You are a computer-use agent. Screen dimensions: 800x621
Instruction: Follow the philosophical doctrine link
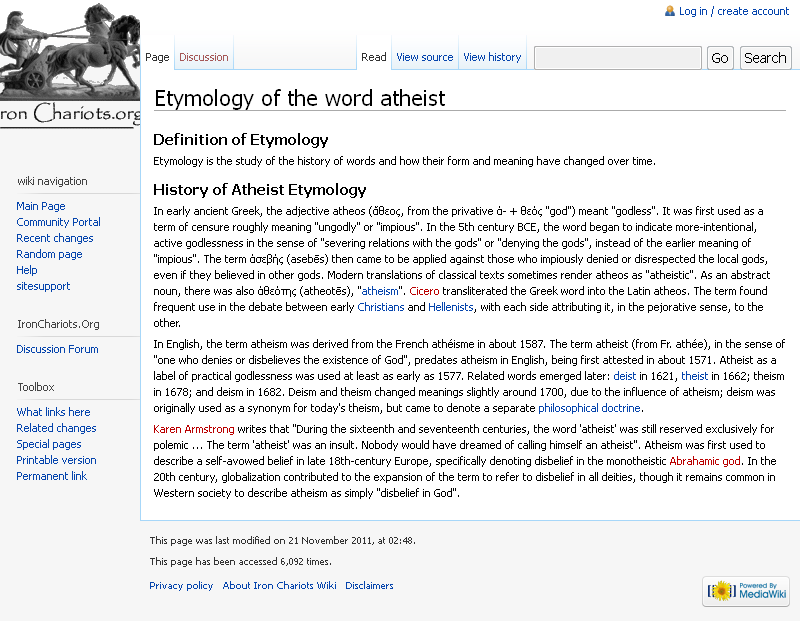pyautogui.click(x=589, y=408)
